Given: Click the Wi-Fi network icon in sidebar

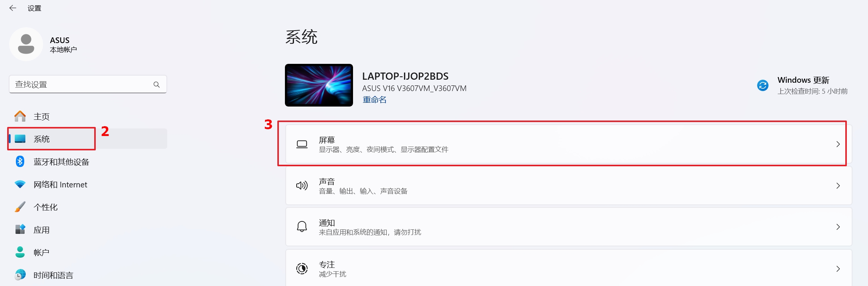Looking at the screenshot, I should [x=20, y=184].
